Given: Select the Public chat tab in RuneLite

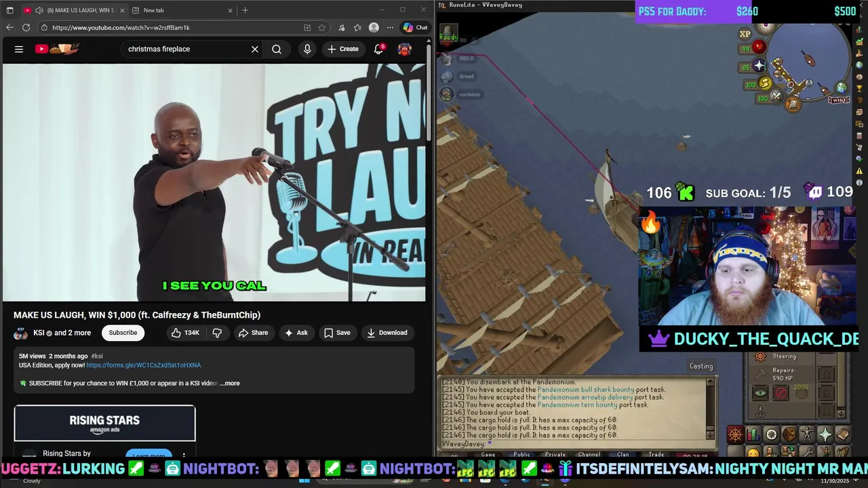Looking at the screenshot, I should pos(521,455).
